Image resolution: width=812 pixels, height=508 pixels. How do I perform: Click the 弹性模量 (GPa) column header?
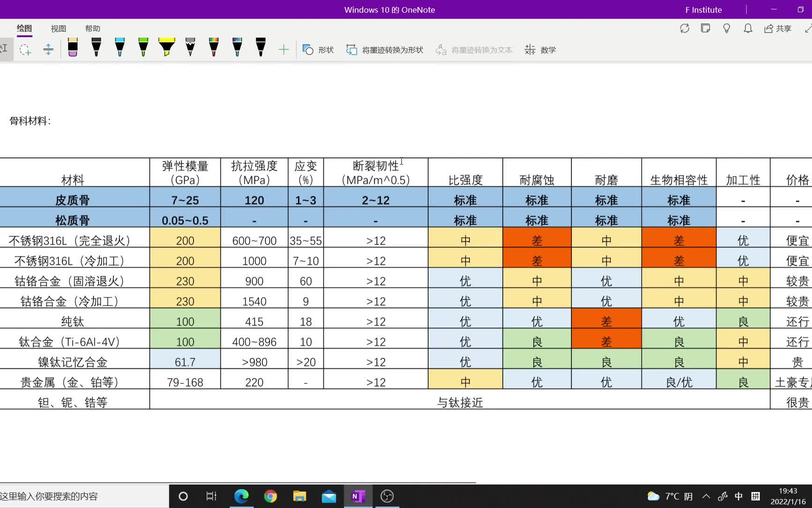coord(185,173)
